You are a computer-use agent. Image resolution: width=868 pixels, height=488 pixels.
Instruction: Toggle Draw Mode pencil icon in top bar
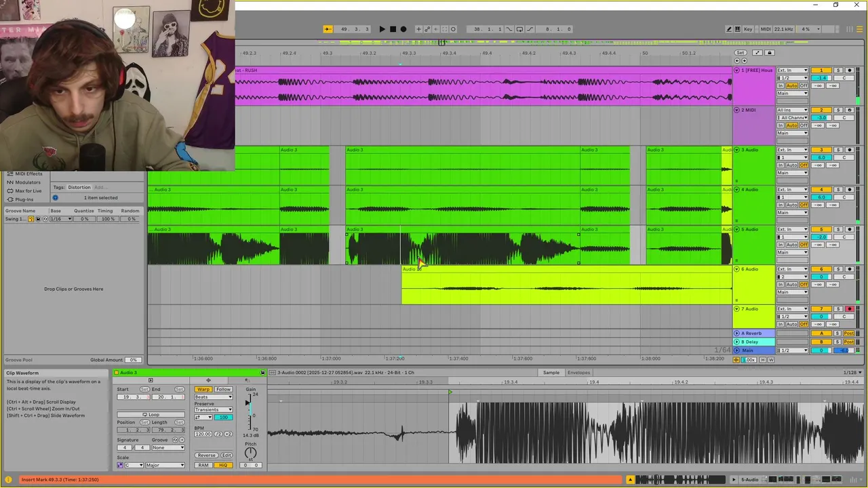(729, 29)
